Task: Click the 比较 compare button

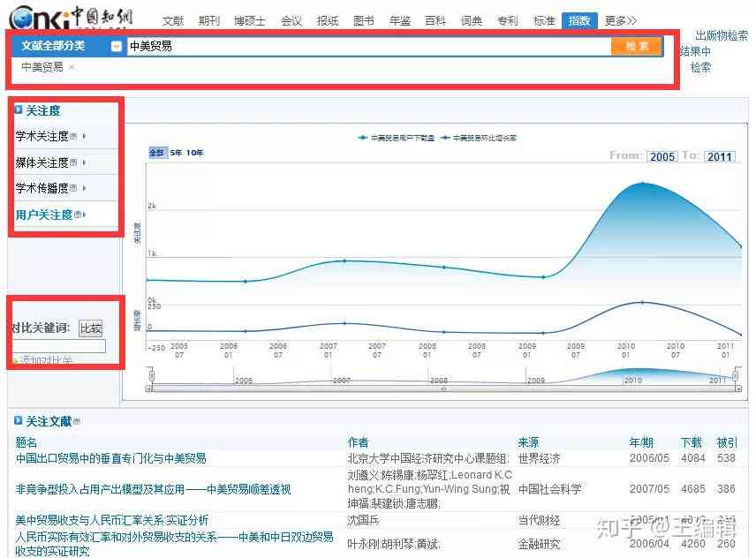Action: 91,328
